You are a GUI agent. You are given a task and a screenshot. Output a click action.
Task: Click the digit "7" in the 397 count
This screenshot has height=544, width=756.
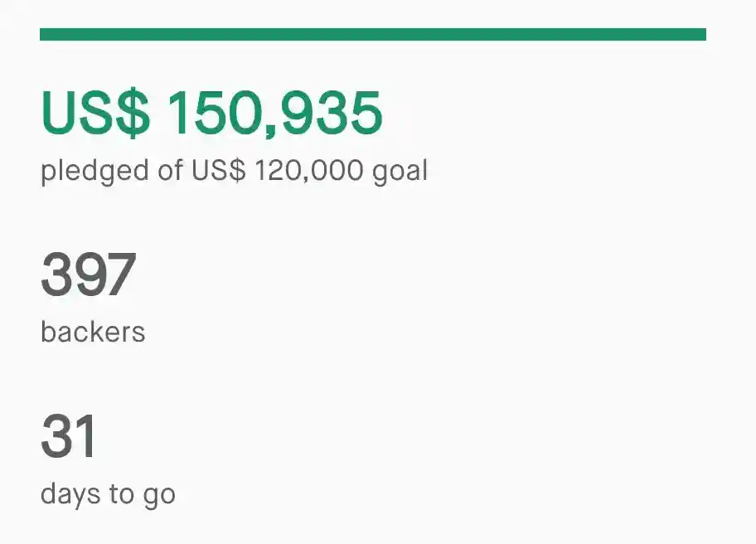[x=119, y=276]
